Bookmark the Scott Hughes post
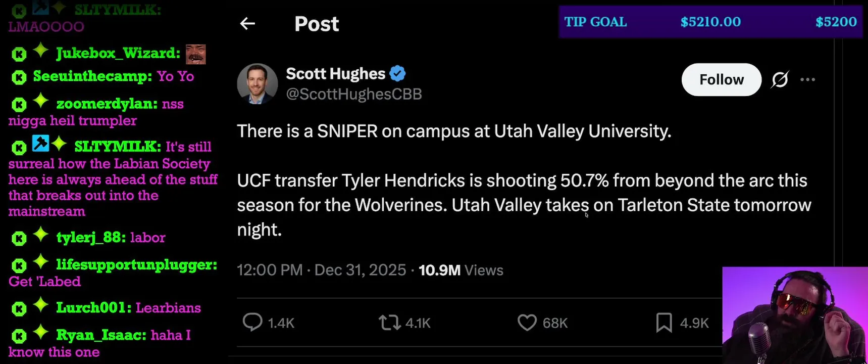 (664, 323)
